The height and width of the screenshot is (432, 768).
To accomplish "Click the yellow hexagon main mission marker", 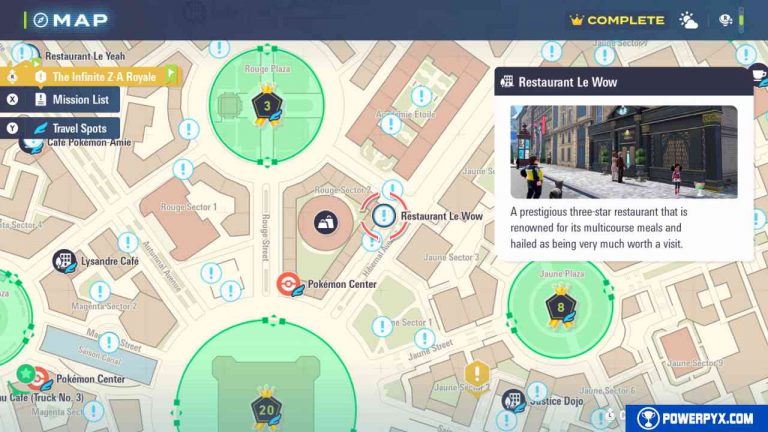I will [x=477, y=375].
